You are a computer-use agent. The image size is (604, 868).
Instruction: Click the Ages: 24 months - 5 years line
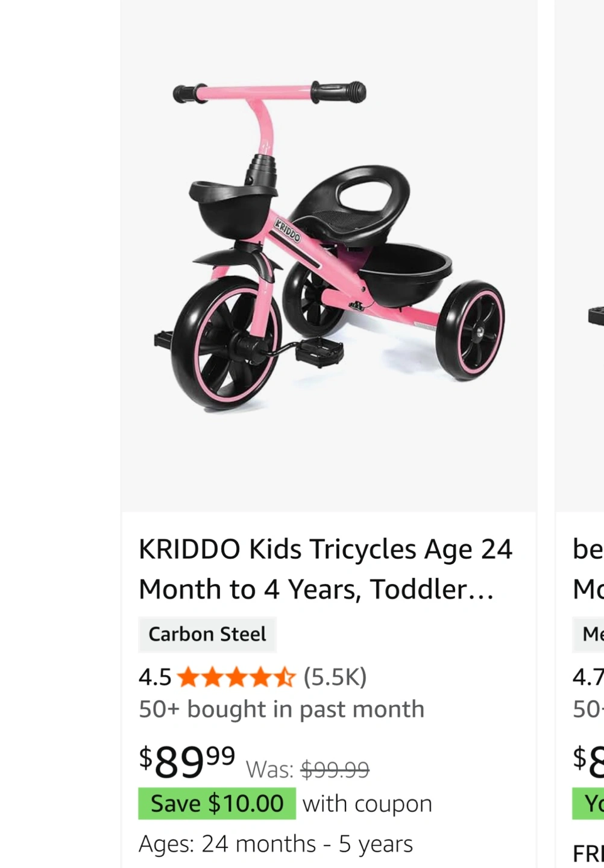275,844
